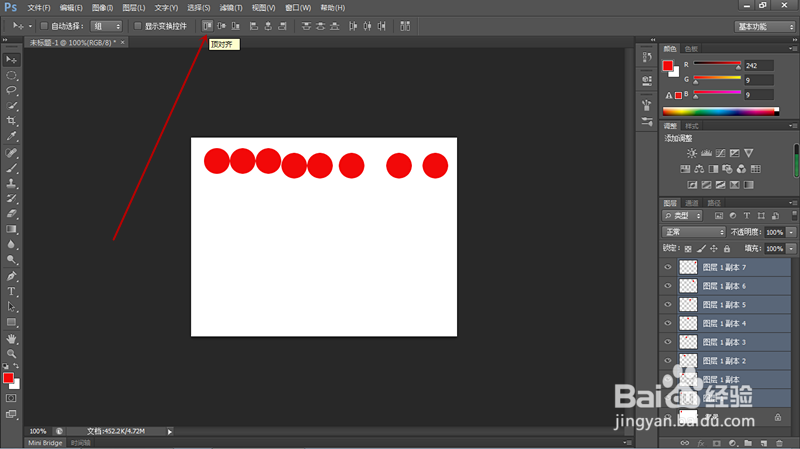
Task: Open the 文件(F) menu
Action: click(x=39, y=8)
